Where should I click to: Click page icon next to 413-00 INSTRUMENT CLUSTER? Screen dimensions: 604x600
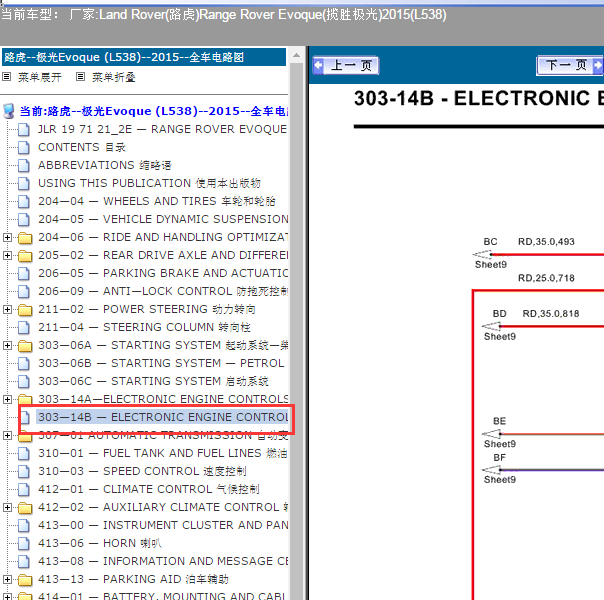[24, 526]
